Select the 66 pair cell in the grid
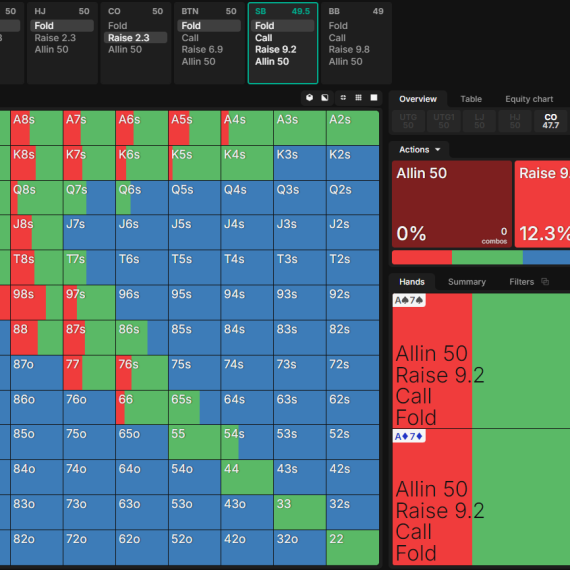570x570 pixels. [x=142, y=408]
